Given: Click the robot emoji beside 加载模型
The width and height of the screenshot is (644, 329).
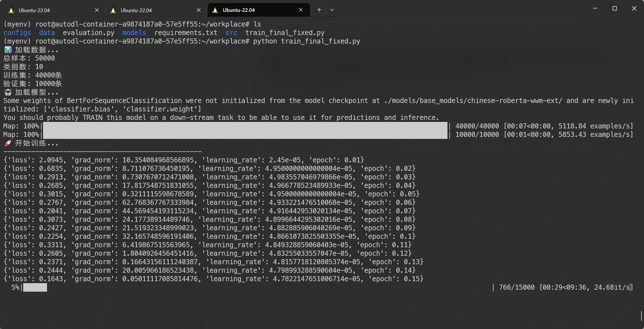Looking at the screenshot, I should click(8, 93).
